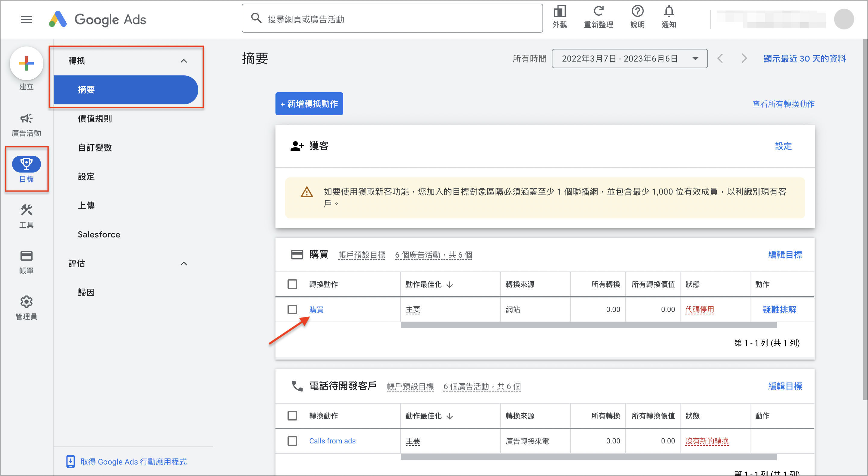Click the 建立 plus create button
The height and width of the screenshot is (476, 868).
click(26, 63)
